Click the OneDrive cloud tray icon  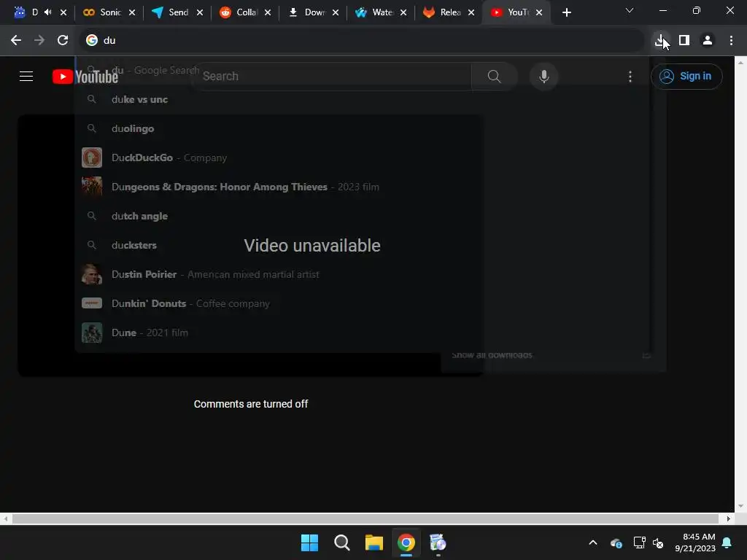(616, 542)
